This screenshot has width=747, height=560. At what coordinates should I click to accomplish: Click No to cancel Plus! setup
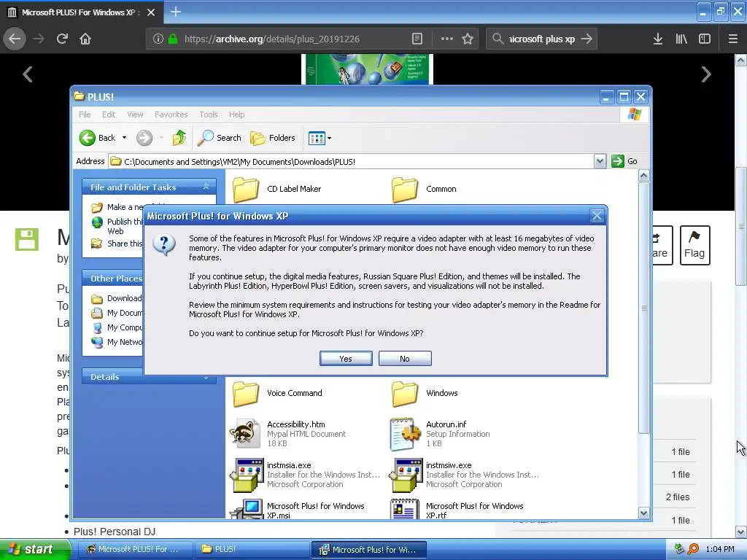[x=405, y=359]
